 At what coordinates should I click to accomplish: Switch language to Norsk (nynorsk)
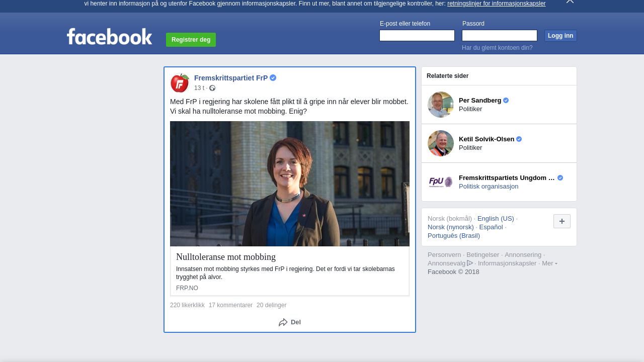click(451, 227)
